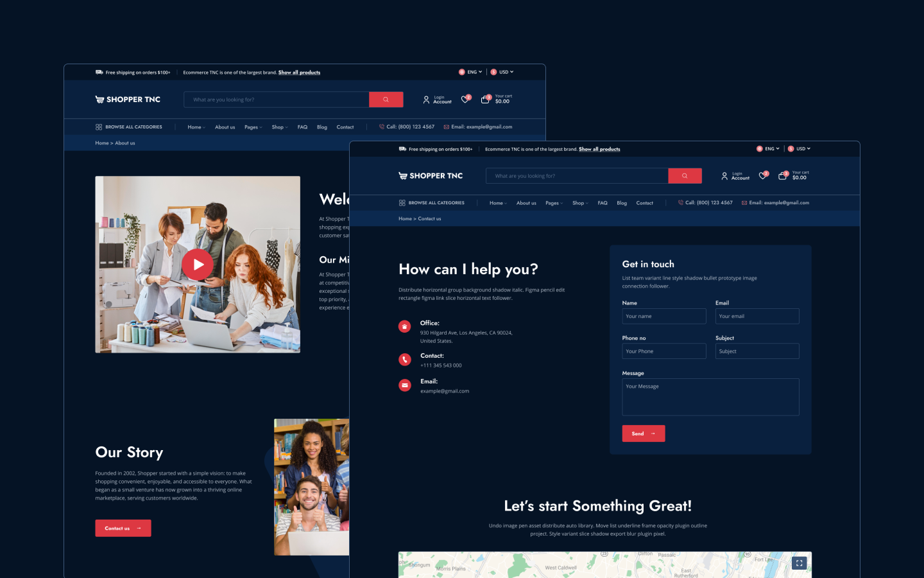Click the envelope icon beside Email info
This screenshot has height=578, width=924.
click(404, 385)
